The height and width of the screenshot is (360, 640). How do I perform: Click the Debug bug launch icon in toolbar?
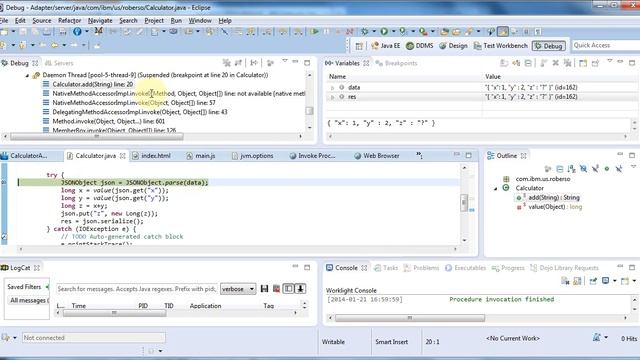tap(364, 31)
